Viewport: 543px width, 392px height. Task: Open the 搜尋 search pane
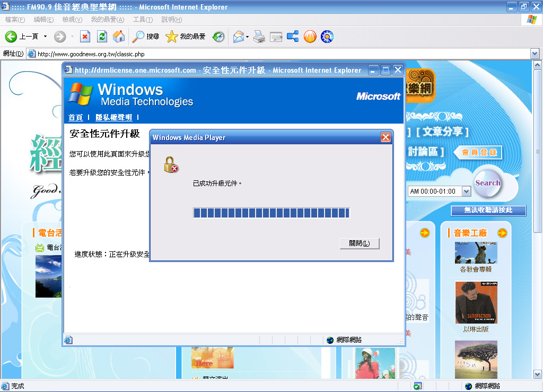pyautogui.click(x=146, y=37)
